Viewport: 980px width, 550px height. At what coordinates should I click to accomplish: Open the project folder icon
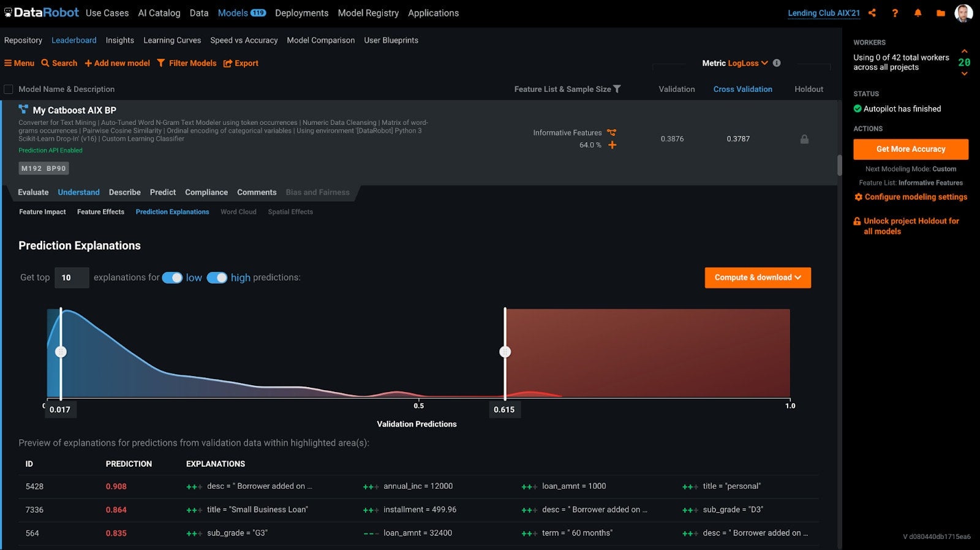pyautogui.click(x=941, y=13)
